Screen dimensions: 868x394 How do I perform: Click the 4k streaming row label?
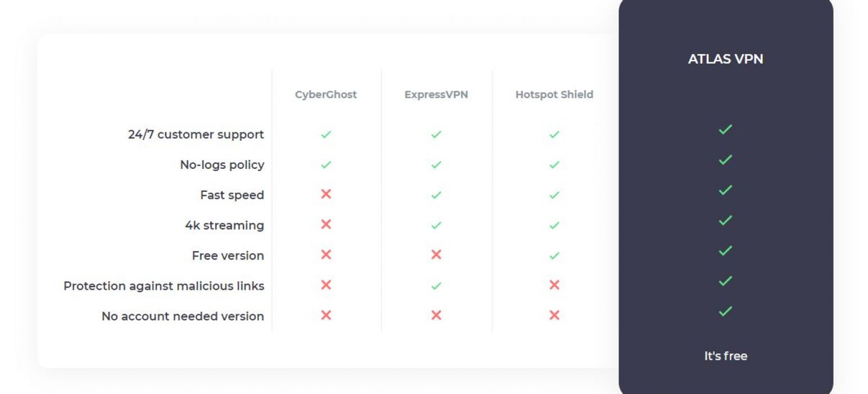(224, 225)
